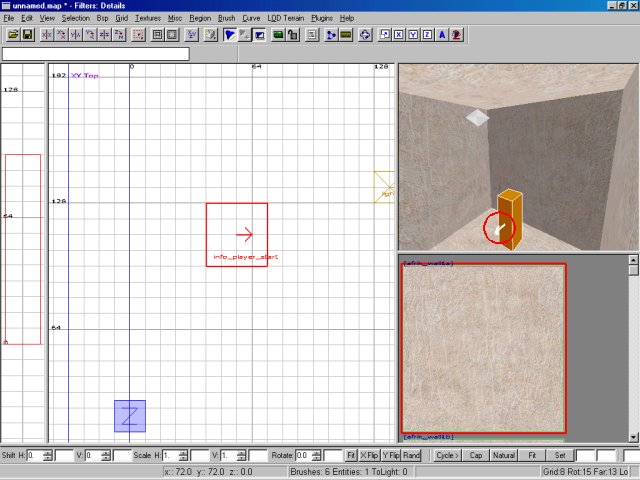Click the blue letter A toolbar icon

click(442, 35)
